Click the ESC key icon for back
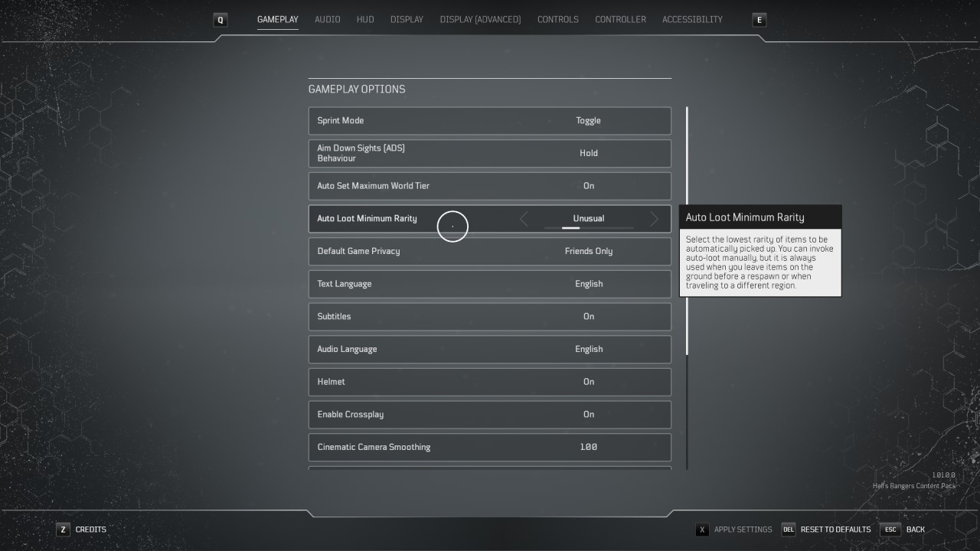The image size is (980, 551). (x=890, y=530)
